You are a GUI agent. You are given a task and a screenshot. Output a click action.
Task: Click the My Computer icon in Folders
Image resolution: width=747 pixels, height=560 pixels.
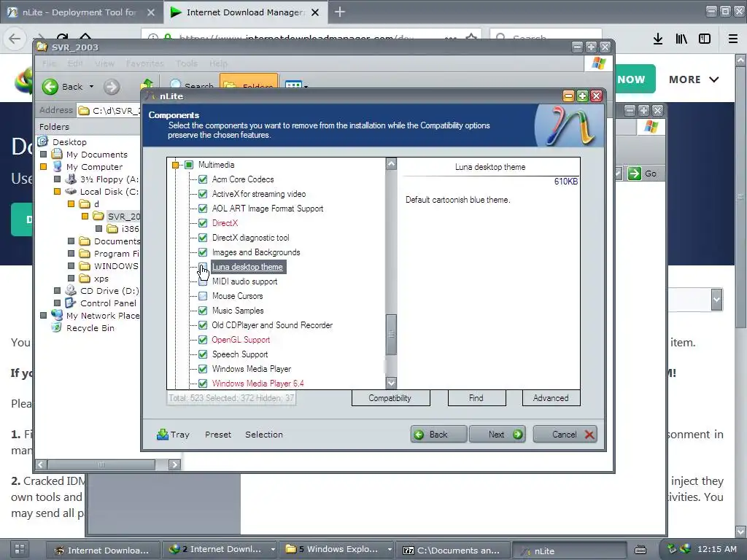(57, 167)
